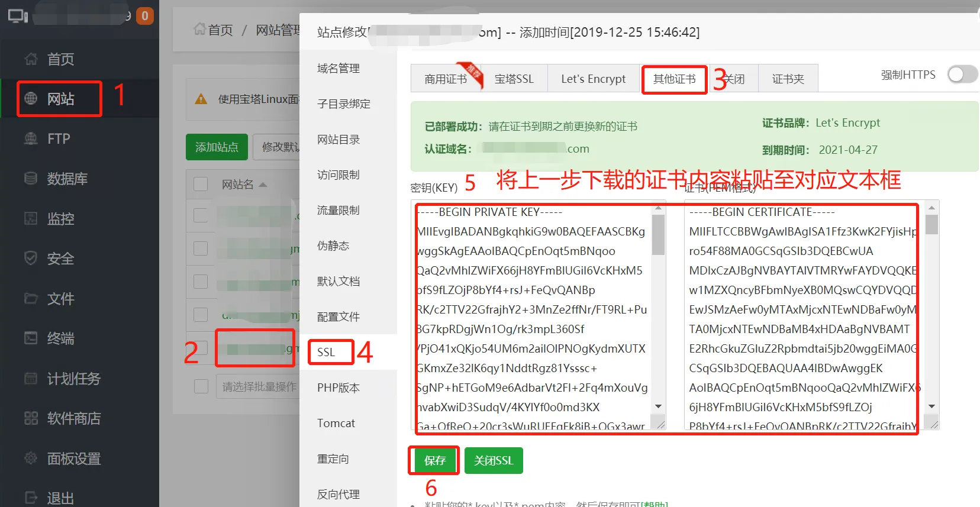Check the first site row checkbox
Screen dimensions: 980x507
[x=201, y=215]
